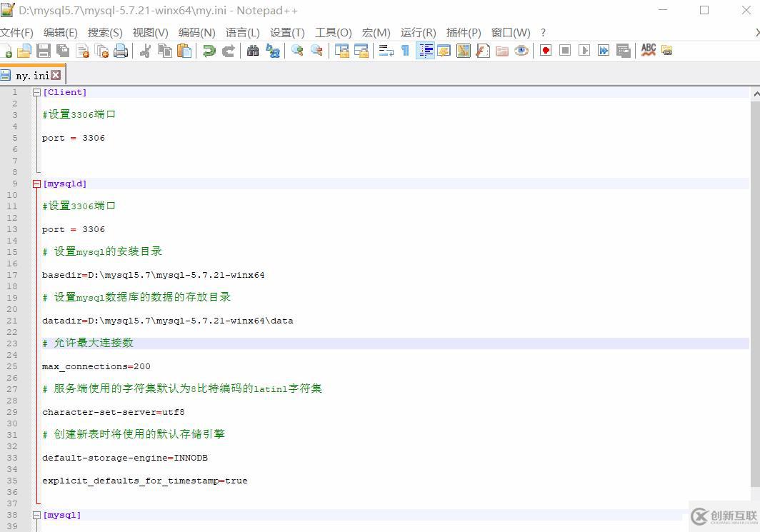Click the Paste clipboard icon
Image resolution: width=760 pixels, height=532 pixels.
(x=184, y=51)
